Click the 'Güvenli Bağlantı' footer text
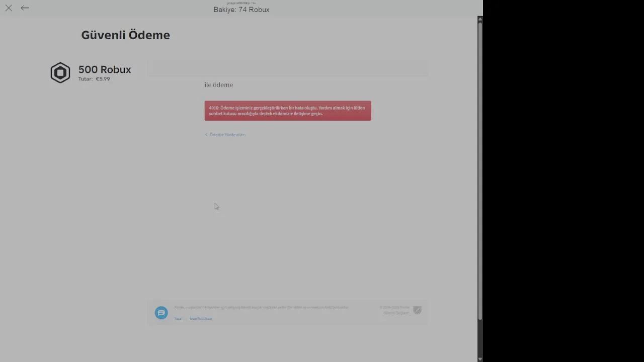644x362 pixels. [396, 313]
